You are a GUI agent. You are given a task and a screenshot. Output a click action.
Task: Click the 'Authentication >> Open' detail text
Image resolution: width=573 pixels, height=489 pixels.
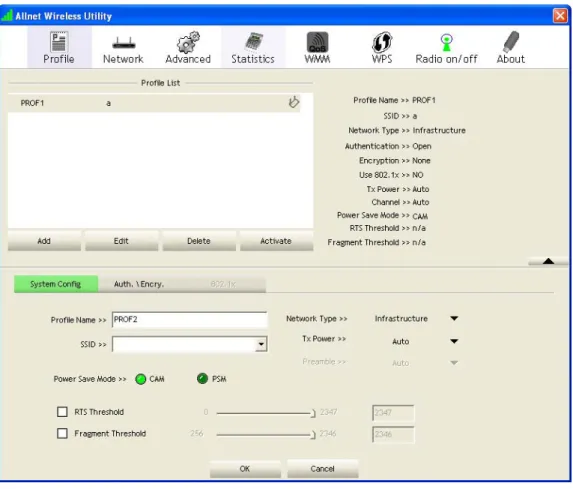[388, 146]
